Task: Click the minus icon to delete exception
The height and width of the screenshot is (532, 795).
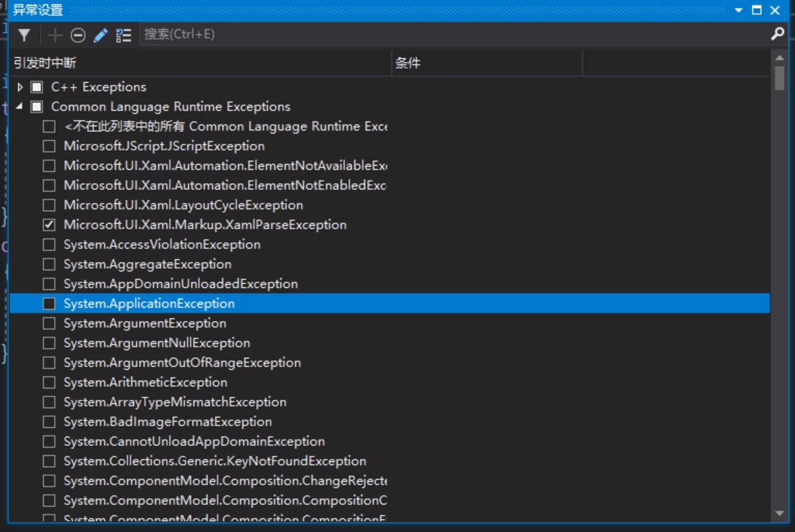Action: pyautogui.click(x=78, y=35)
